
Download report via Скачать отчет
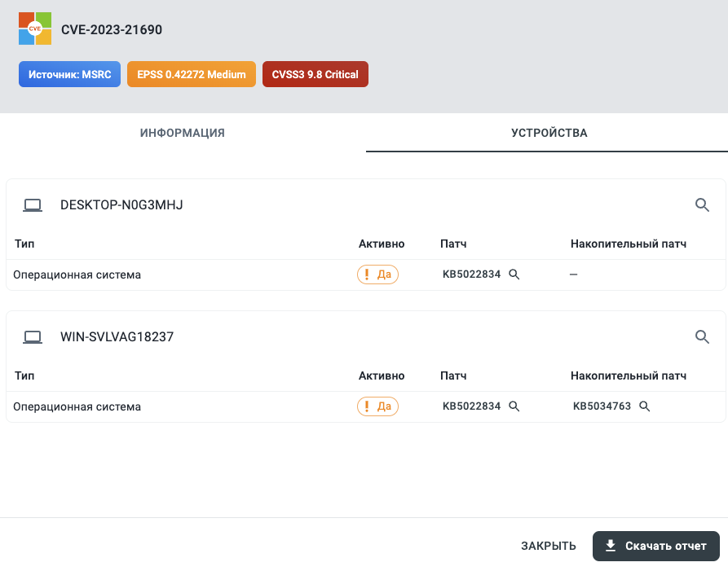coord(656,546)
